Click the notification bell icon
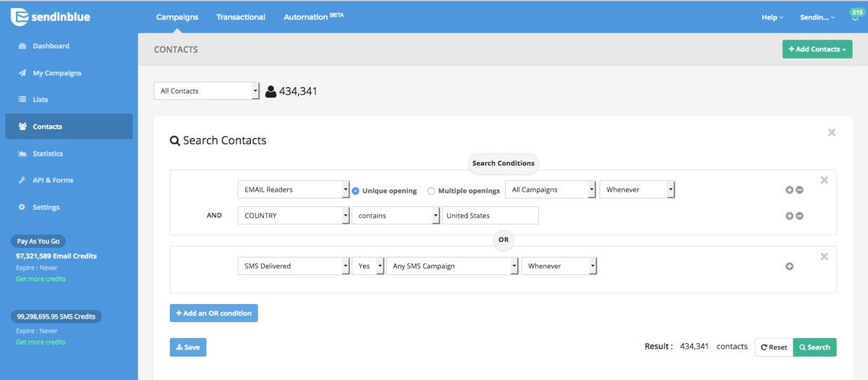 point(855,19)
